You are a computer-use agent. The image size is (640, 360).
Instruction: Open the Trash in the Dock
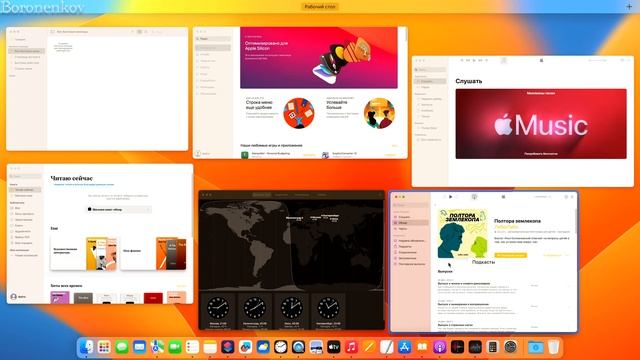pyautogui.click(x=553, y=347)
